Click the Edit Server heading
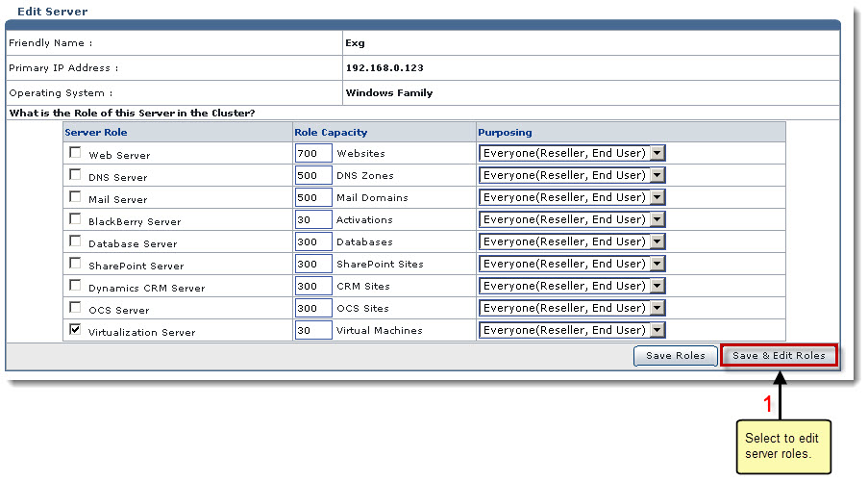868x482 pixels. [53, 12]
